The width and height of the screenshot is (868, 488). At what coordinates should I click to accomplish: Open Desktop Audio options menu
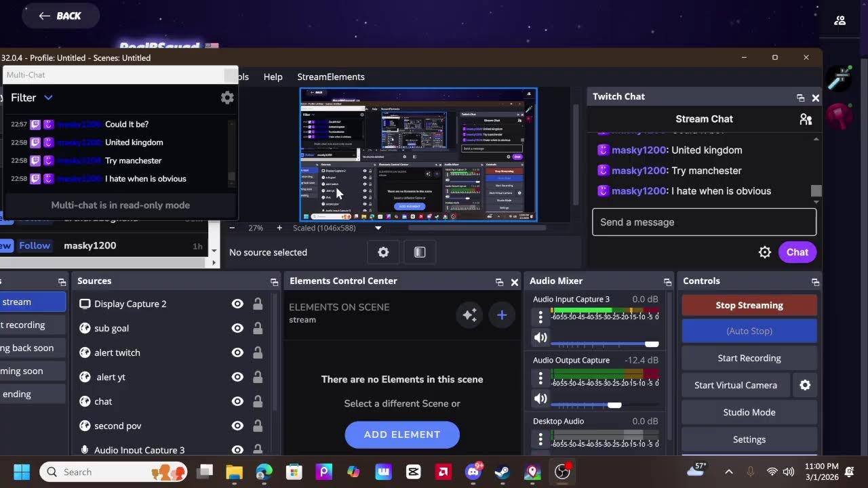(540, 439)
